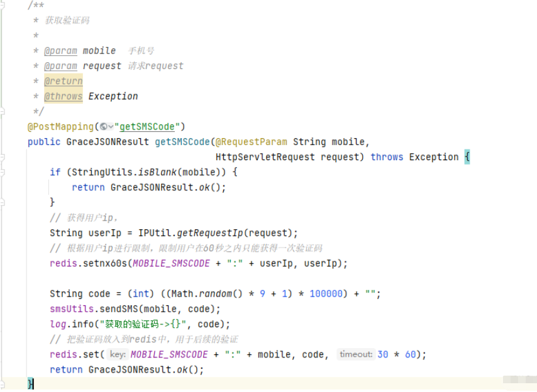
Task: Click the Javadoc description 手机号
Action: coord(141,51)
